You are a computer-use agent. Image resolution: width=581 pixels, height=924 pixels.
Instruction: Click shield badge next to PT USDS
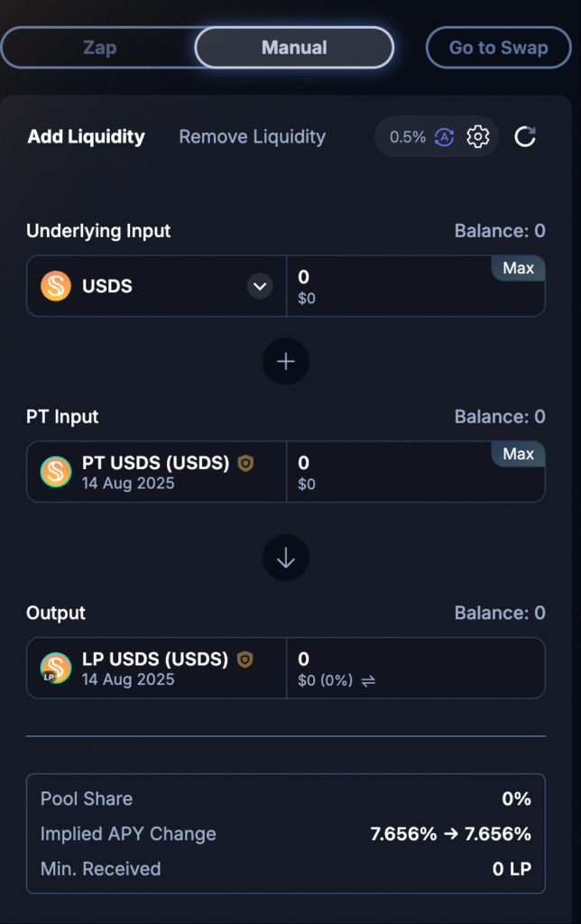pos(245,464)
